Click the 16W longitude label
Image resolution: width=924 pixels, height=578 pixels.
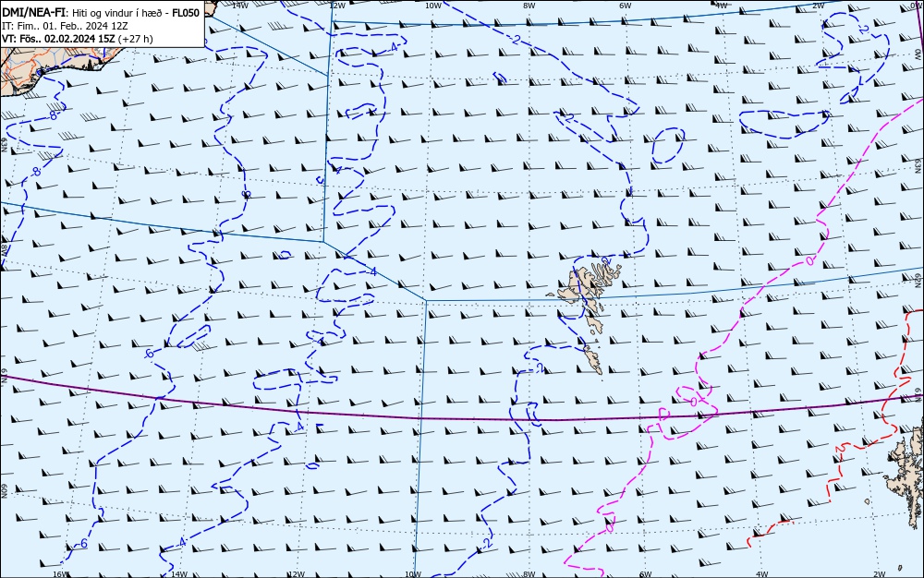[x=61, y=574]
